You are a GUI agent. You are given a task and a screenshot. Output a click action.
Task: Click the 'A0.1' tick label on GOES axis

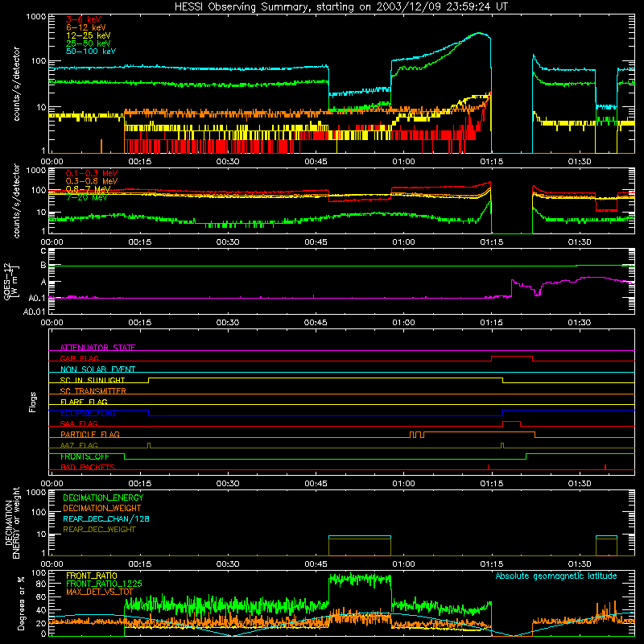tap(37, 299)
